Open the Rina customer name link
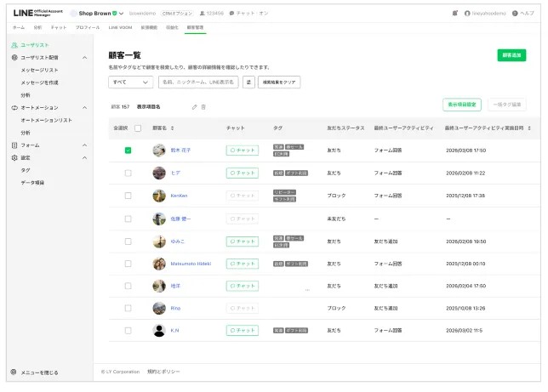Screen dimensions: 548x392 [175, 308]
